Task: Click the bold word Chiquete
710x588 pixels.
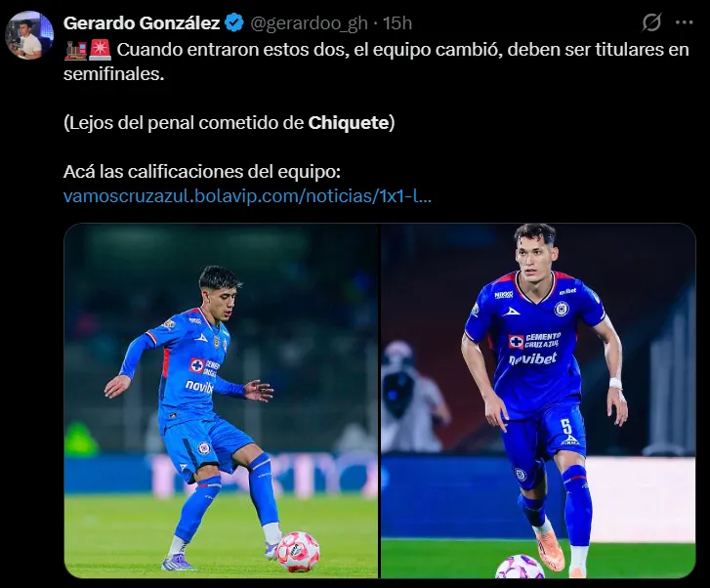Action: pyautogui.click(x=350, y=122)
